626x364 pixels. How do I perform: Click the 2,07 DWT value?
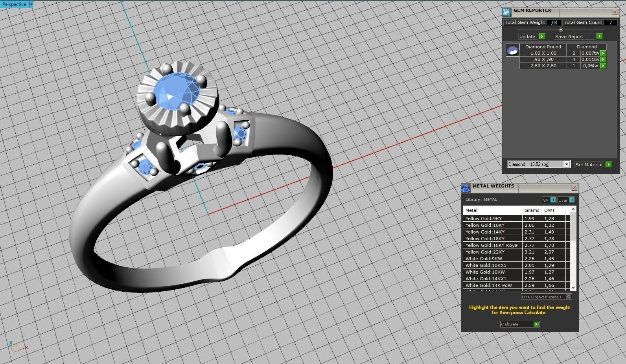click(x=549, y=252)
